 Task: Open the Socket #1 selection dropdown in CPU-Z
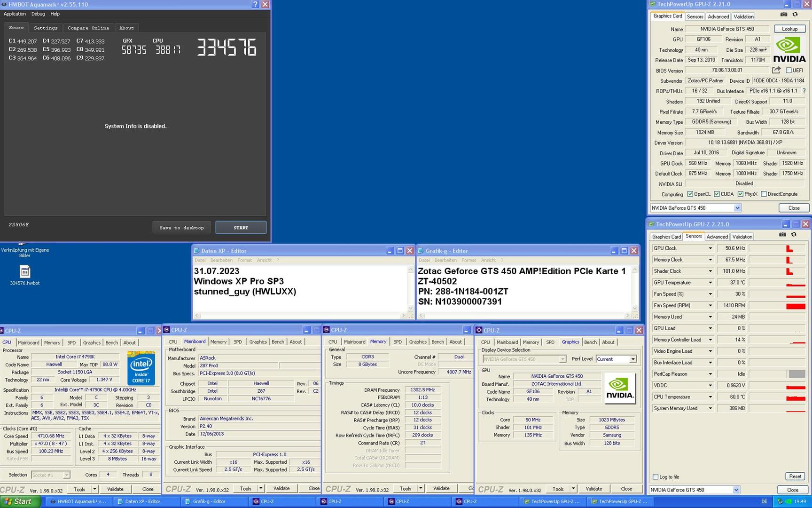click(x=66, y=475)
